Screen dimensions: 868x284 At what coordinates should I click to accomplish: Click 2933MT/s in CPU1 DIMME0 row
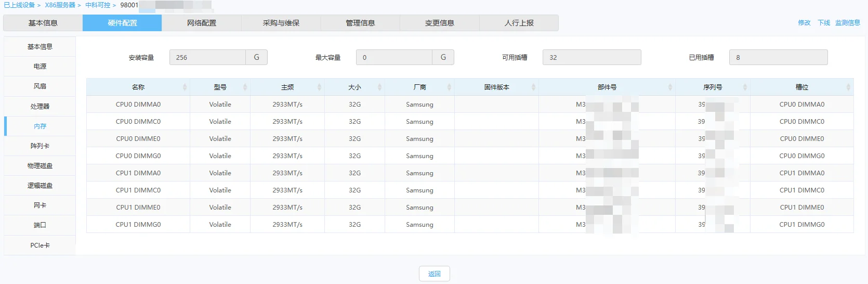(x=287, y=208)
